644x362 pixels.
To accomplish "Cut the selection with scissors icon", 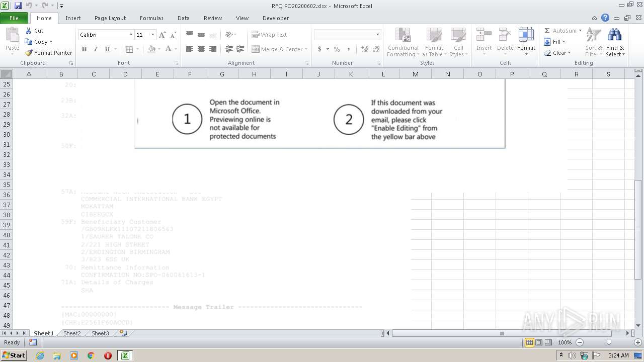I will pos(34,31).
